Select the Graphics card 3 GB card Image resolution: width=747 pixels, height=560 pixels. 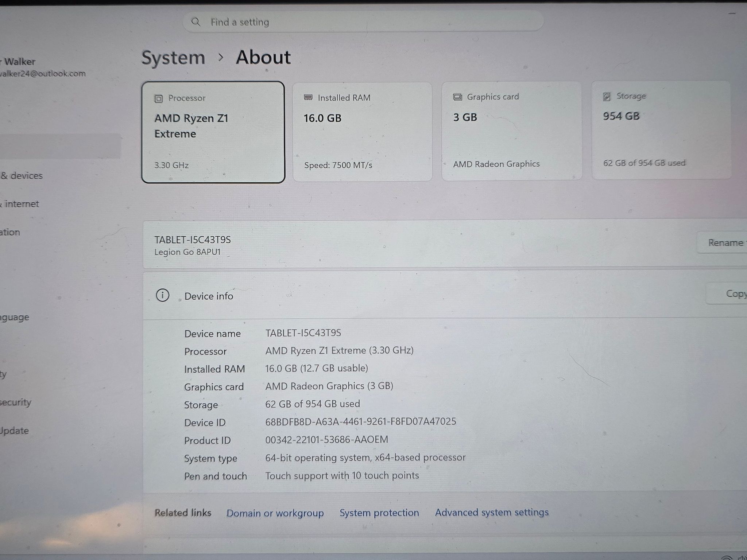[x=512, y=131]
